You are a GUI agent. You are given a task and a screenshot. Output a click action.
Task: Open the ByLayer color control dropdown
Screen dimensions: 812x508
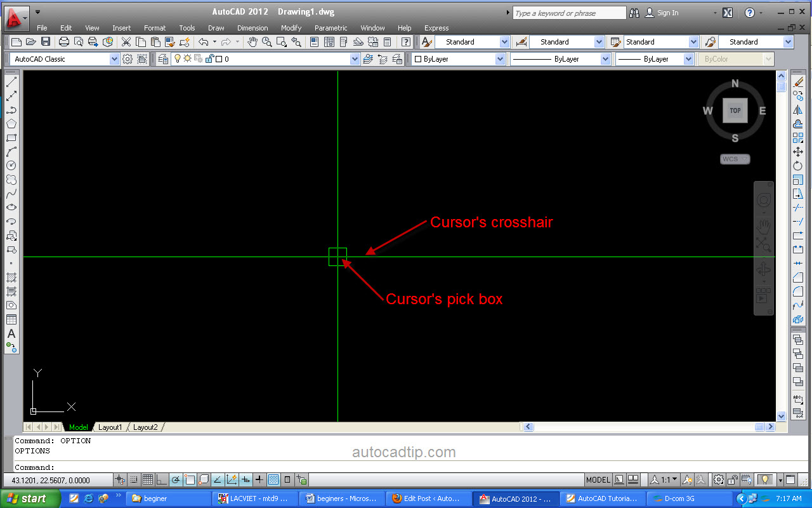click(x=500, y=59)
